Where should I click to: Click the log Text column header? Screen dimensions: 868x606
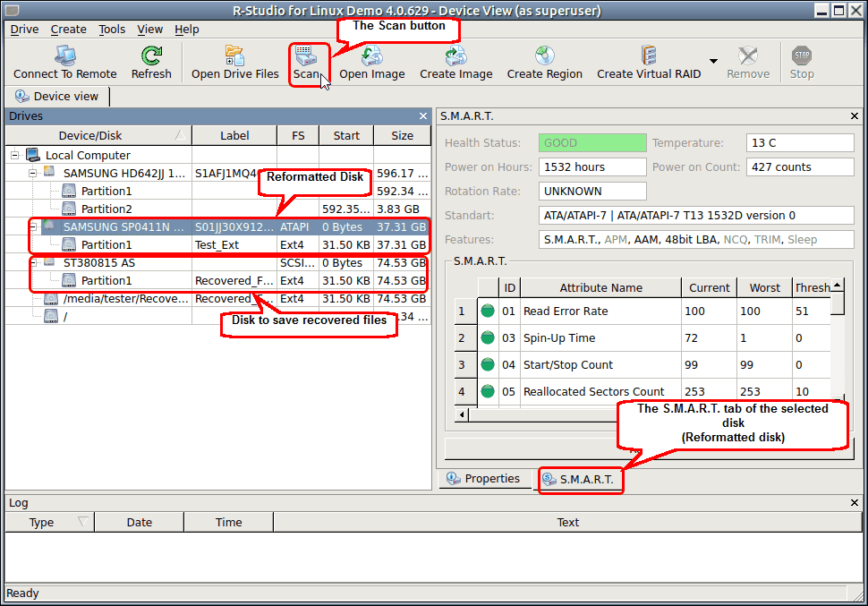tap(568, 522)
